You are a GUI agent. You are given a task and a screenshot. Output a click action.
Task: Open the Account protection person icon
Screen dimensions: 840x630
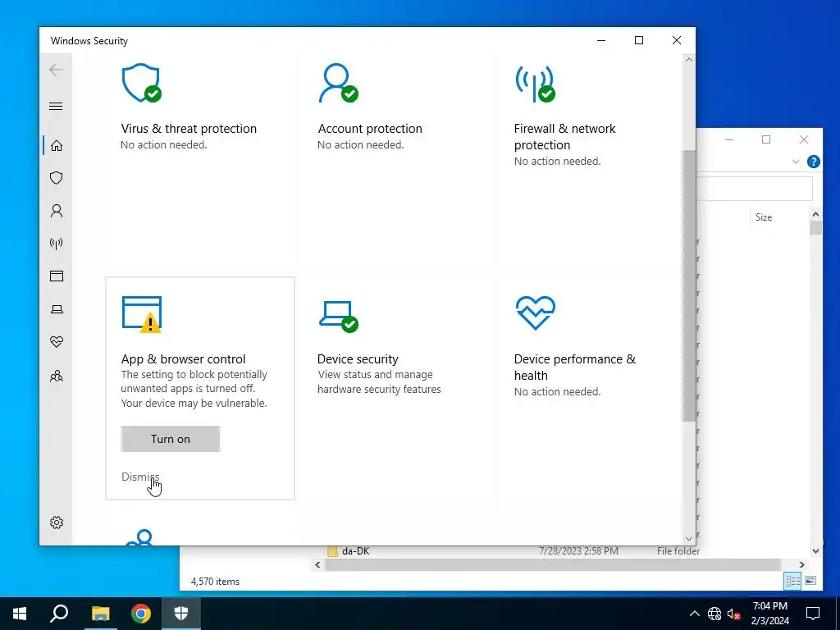338,83
